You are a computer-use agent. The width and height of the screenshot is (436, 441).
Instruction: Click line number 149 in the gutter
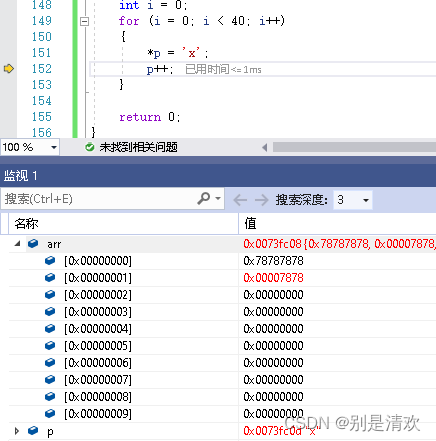(42, 21)
